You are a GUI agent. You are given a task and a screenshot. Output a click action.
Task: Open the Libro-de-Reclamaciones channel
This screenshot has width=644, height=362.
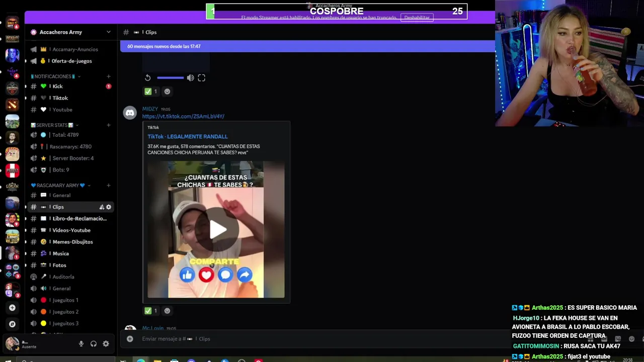pos(70,219)
